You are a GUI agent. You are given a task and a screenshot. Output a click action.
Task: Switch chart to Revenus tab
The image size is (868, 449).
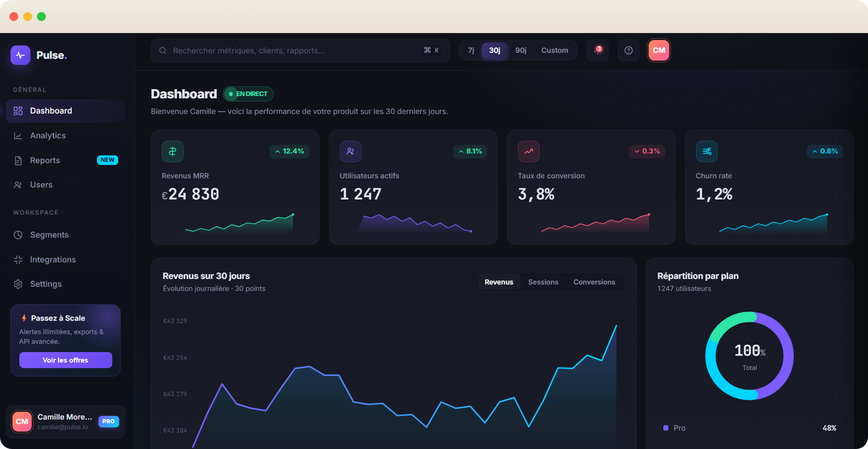(x=499, y=282)
